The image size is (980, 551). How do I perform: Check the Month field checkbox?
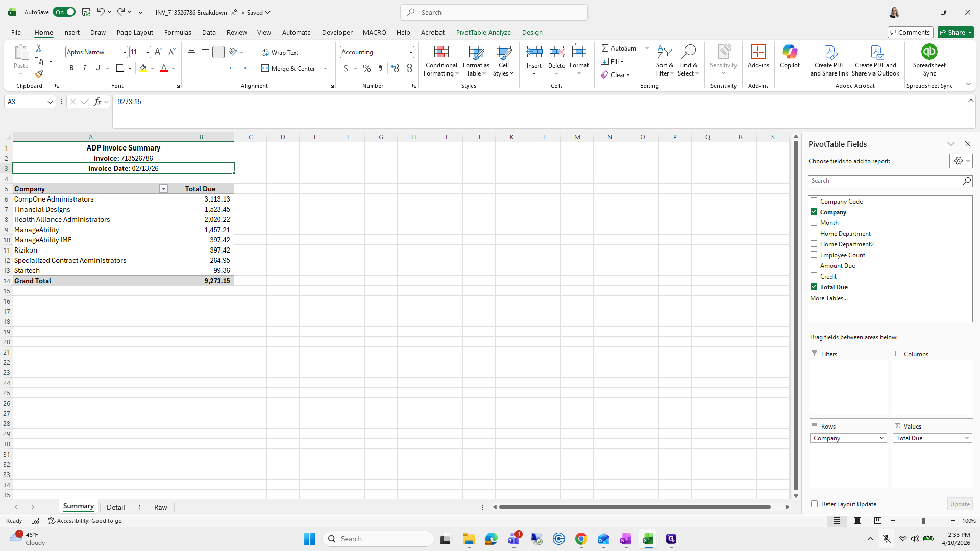click(814, 222)
